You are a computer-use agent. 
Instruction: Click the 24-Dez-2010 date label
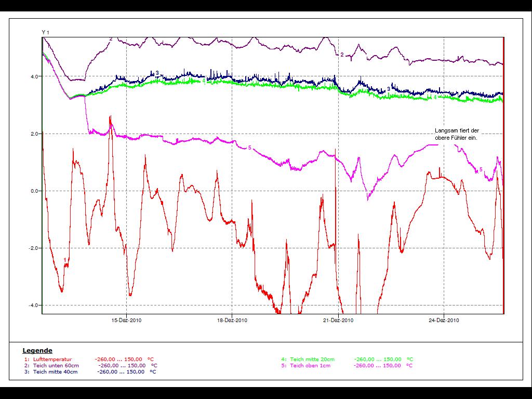(x=444, y=320)
